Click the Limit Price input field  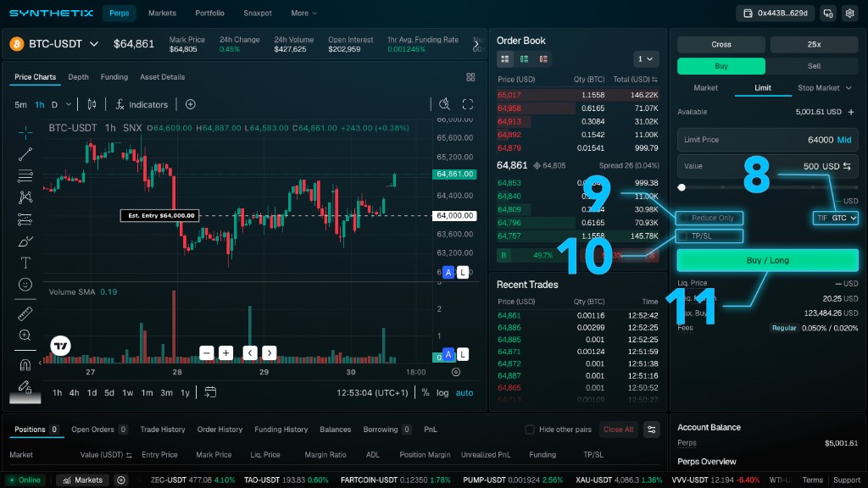(768, 140)
